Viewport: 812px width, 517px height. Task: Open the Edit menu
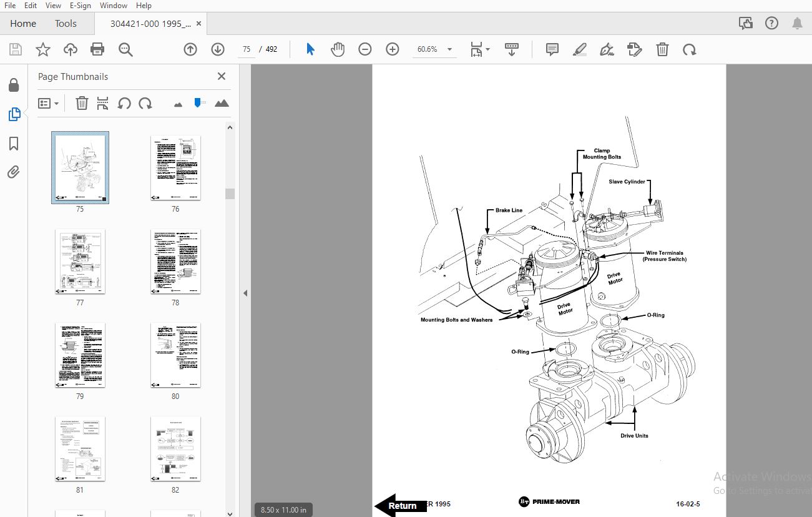(31, 6)
